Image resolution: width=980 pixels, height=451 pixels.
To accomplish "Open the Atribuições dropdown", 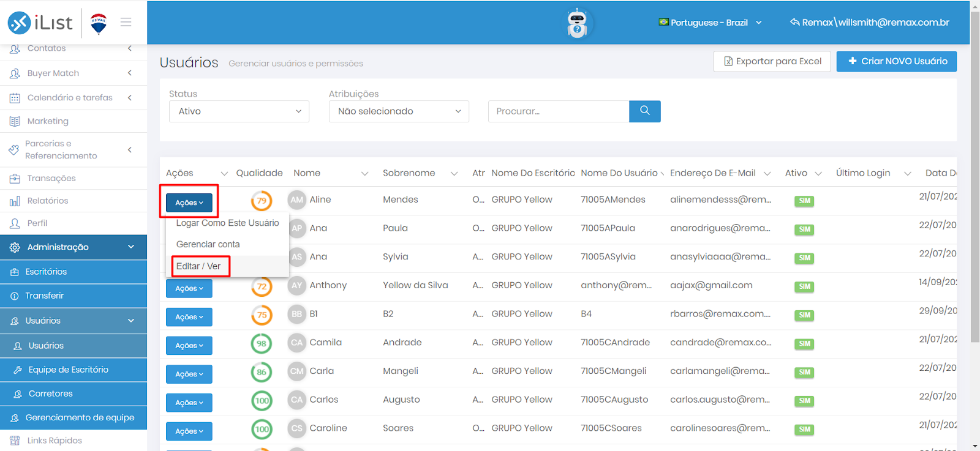I will (399, 111).
